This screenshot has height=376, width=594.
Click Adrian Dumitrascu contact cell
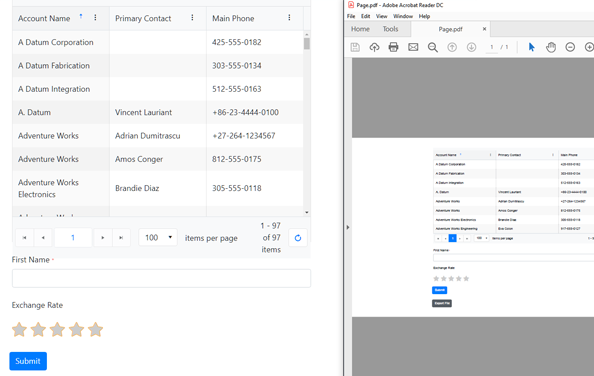[x=158, y=136]
